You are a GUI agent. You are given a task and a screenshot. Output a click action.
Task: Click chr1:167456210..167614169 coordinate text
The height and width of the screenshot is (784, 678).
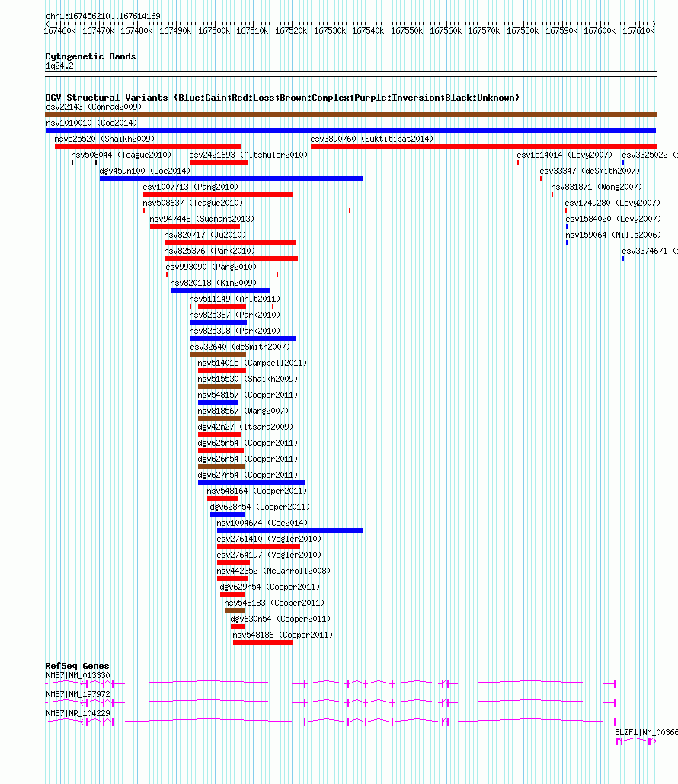pos(103,17)
